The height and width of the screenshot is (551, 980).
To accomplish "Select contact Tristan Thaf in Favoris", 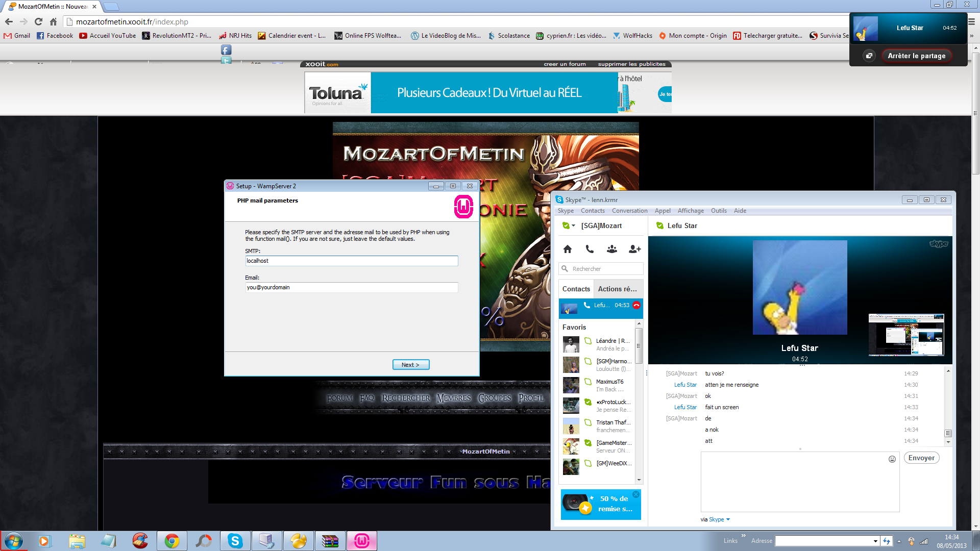I will click(x=598, y=426).
